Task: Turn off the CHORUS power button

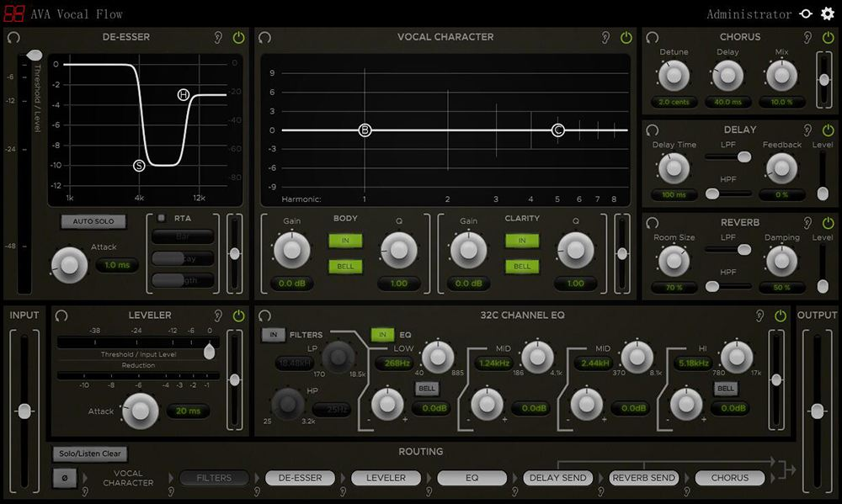Action: (x=828, y=38)
